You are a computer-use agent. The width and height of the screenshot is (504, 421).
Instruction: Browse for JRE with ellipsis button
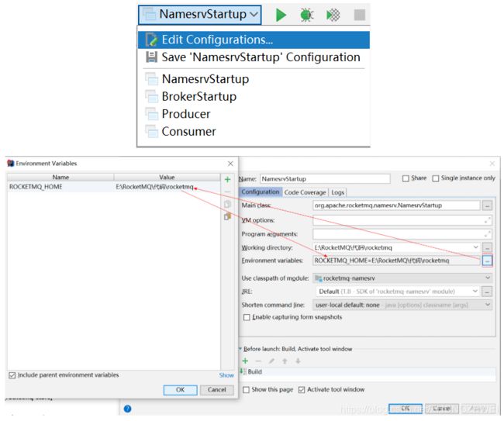487,292
